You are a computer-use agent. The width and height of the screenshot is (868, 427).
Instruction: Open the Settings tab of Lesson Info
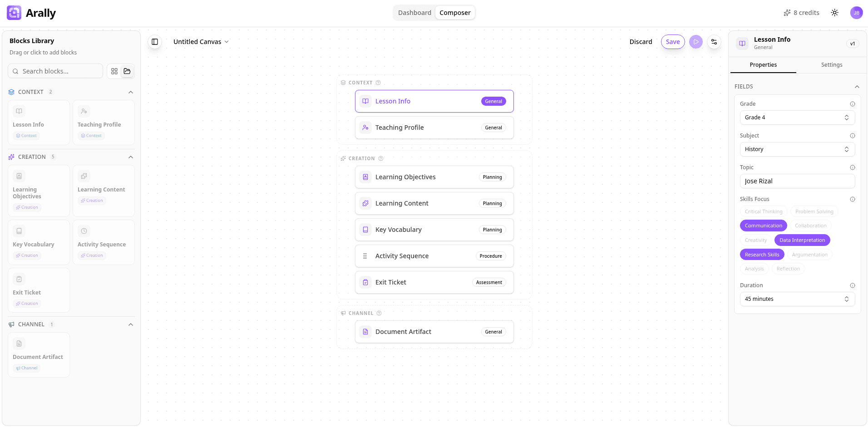[832, 64]
